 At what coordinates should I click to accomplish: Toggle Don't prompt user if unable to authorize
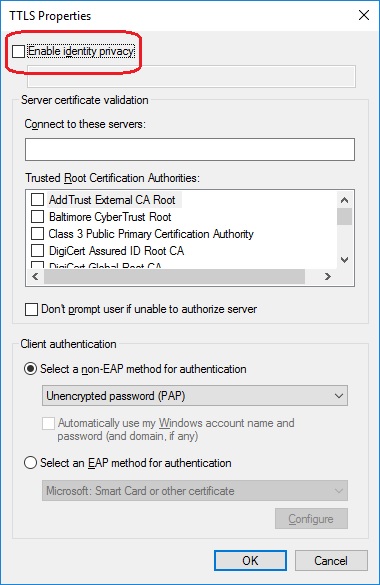click(31, 309)
